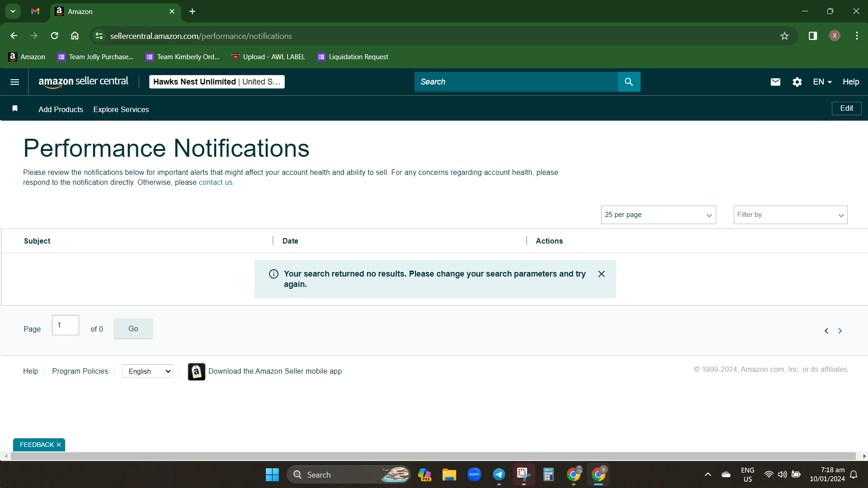Bookmark this page with the star
Viewport: 868px width, 488px height.
point(784,36)
